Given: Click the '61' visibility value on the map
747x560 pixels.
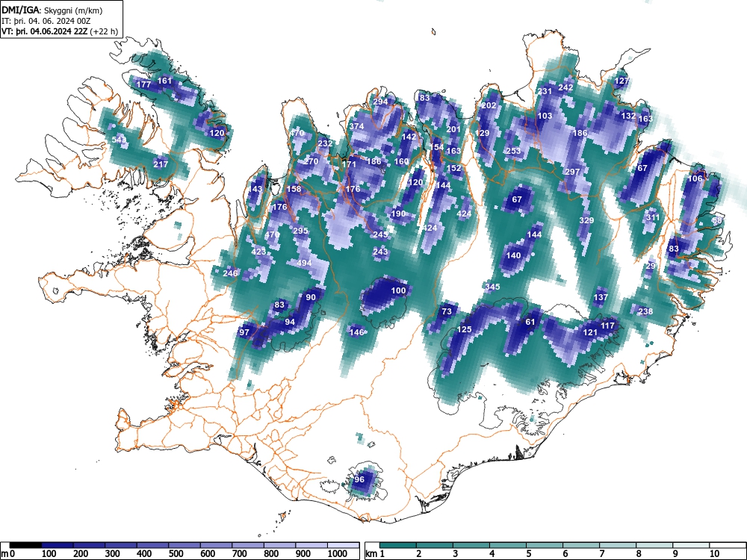Looking at the screenshot, I should point(530,323).
